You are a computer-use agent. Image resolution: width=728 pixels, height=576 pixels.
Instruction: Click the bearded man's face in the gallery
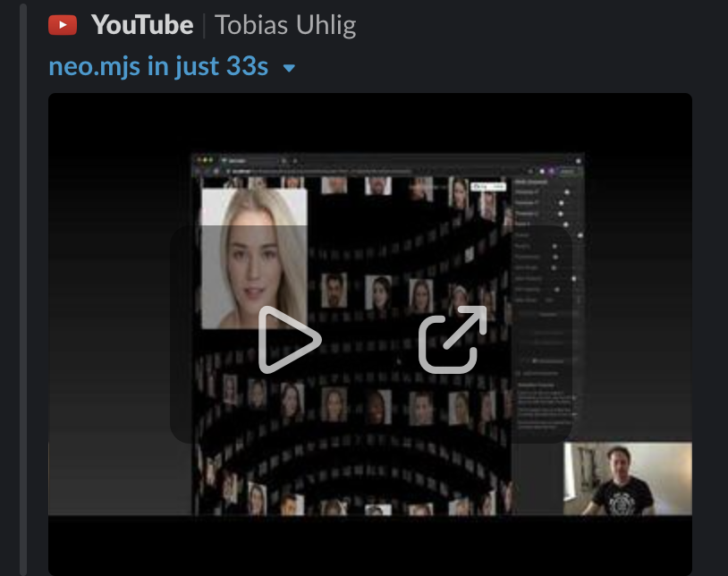point(334,291)
